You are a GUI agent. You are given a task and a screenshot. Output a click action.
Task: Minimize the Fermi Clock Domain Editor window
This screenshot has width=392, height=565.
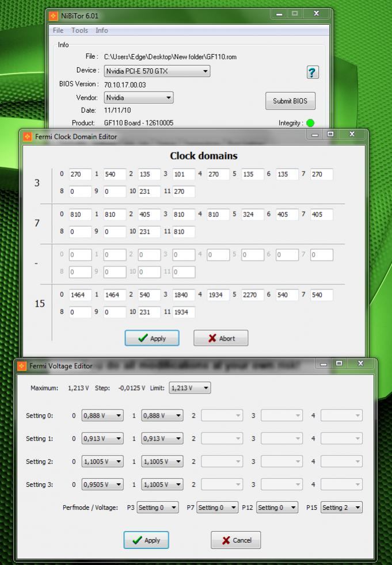(x=315, y=135)
